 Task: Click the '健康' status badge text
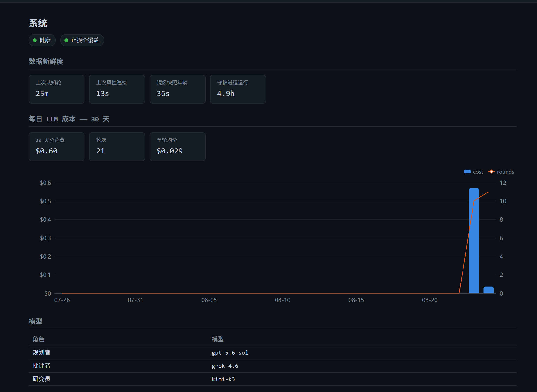point(45,40)
